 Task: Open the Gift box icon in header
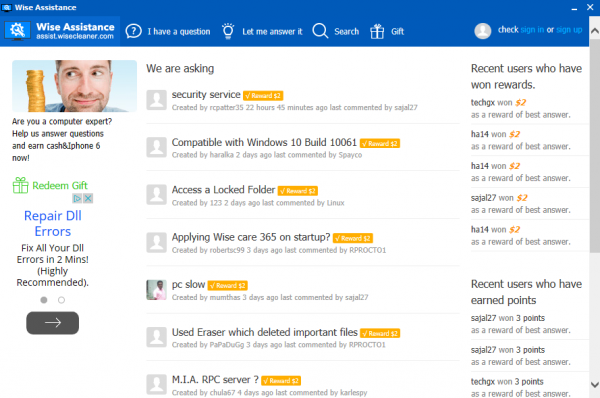point(377,31)
